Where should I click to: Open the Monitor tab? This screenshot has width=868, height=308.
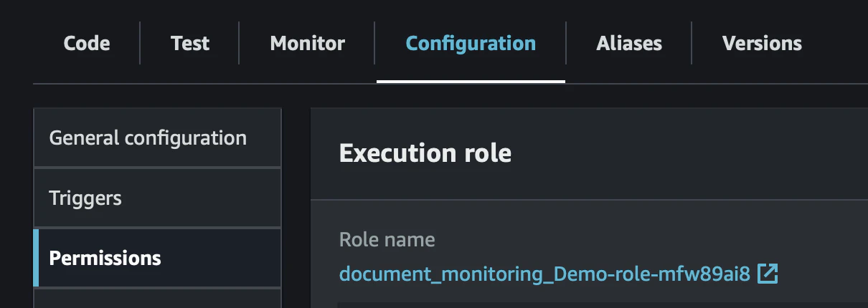pos(307,43)
